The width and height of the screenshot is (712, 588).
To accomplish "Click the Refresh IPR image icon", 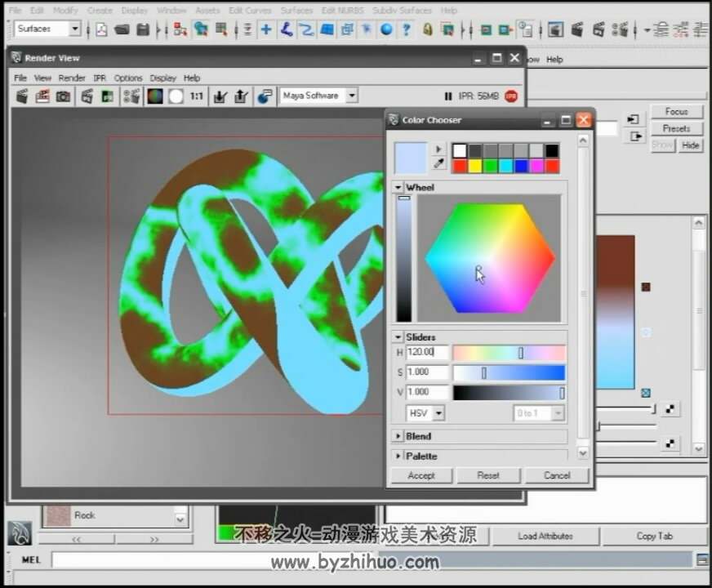I will [x=107, y=96].
